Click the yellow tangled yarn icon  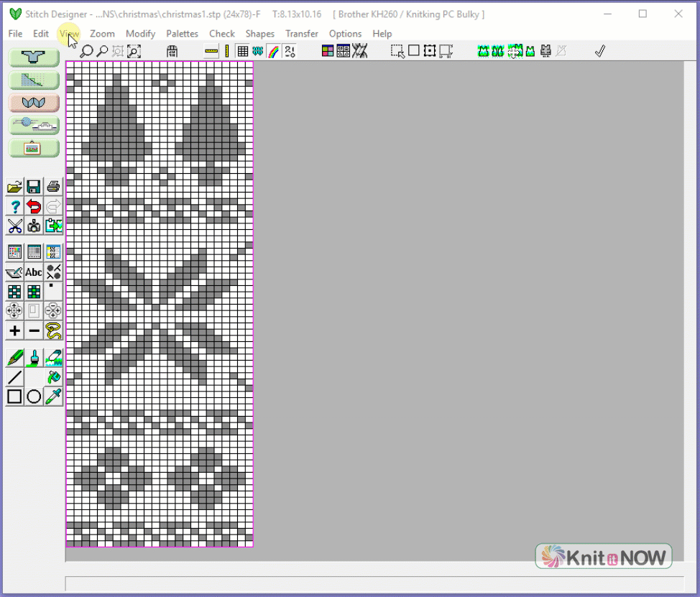pyautogui.click(x=53, y=330)
